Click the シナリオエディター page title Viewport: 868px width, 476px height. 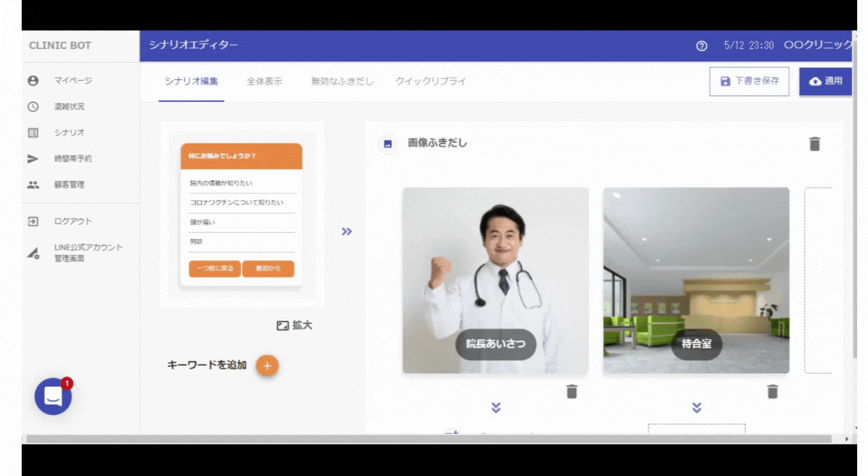tap(193, 46)
